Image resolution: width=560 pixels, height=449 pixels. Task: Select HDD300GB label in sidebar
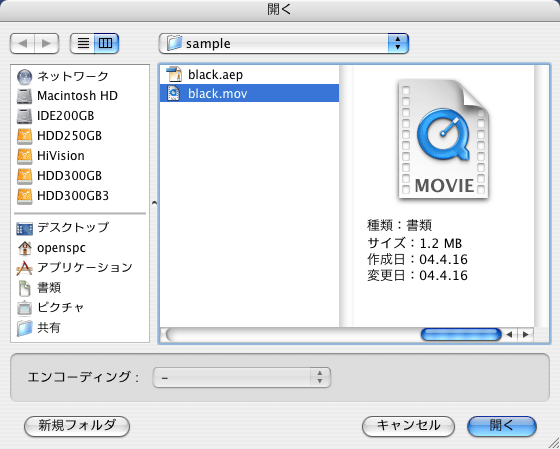(69, 176)
